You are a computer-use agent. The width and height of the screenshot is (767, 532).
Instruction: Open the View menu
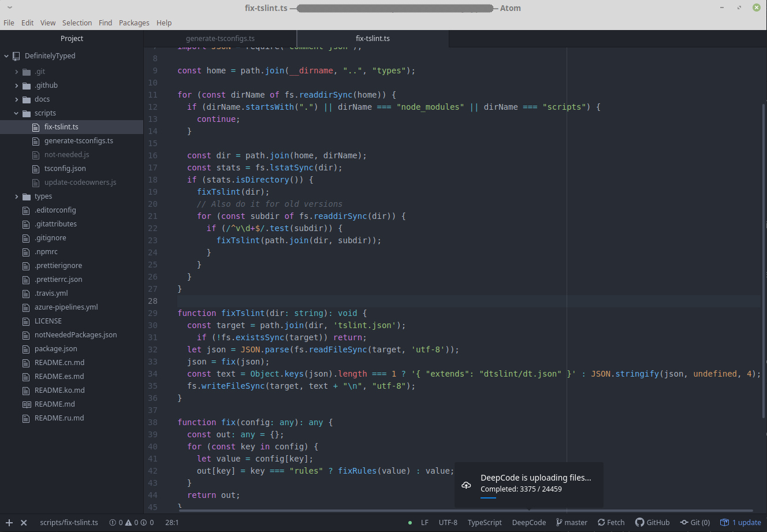48,23
